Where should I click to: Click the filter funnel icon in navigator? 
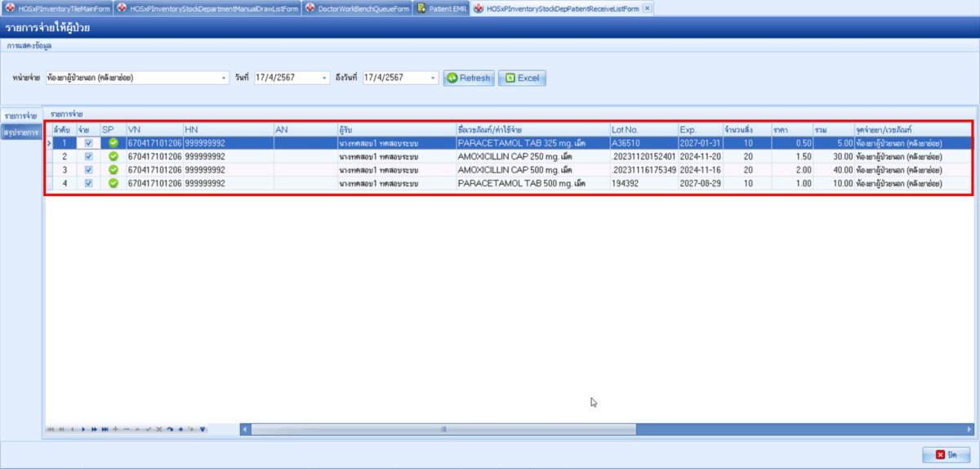(202, 429)
